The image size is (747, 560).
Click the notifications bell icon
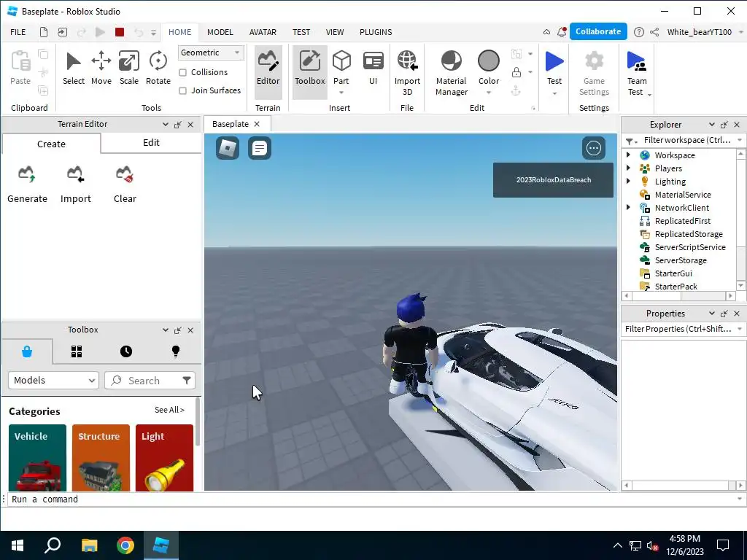(562, 32)
